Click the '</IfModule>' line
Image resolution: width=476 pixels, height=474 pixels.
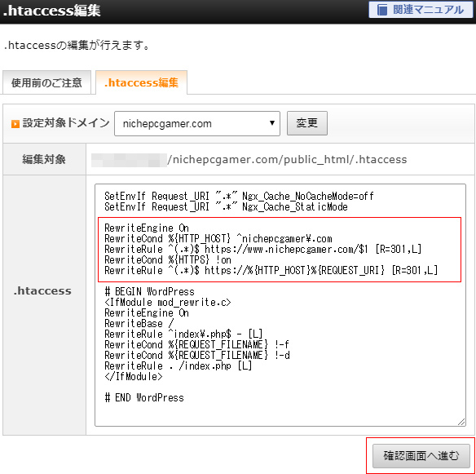coord(134,376)
